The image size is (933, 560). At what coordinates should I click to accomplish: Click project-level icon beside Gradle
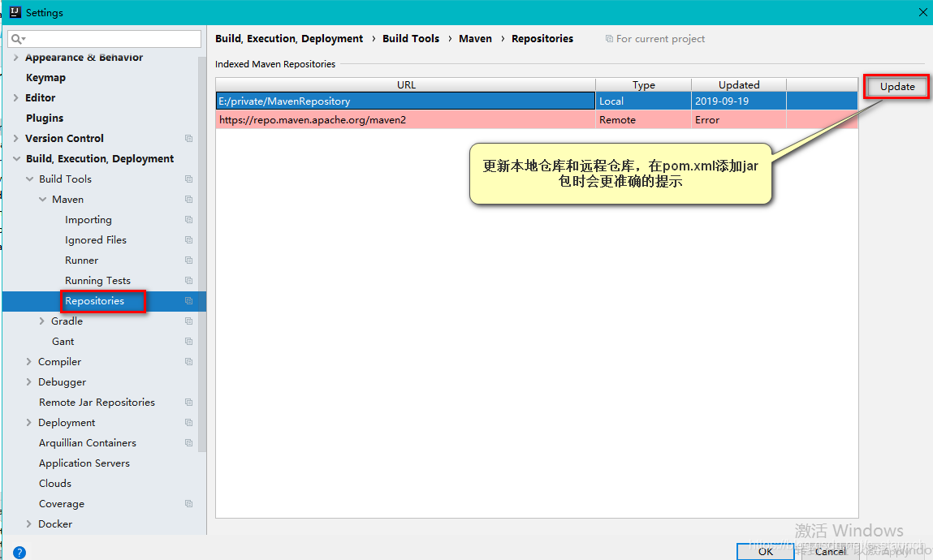(188, 321)
